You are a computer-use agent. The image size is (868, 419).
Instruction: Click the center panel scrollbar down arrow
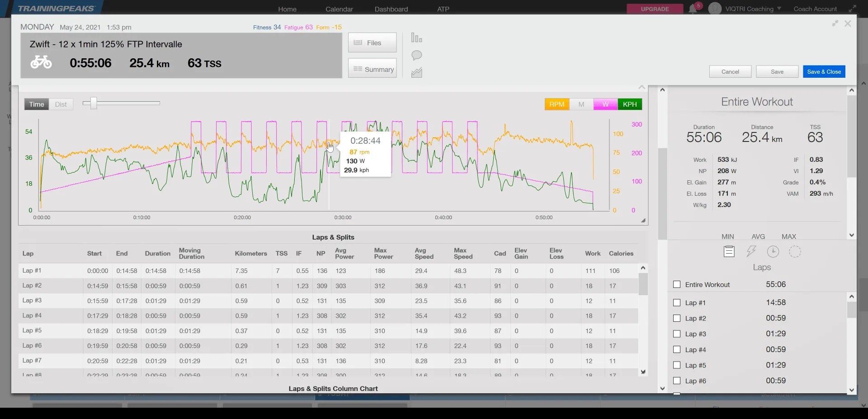coord(662,388)
